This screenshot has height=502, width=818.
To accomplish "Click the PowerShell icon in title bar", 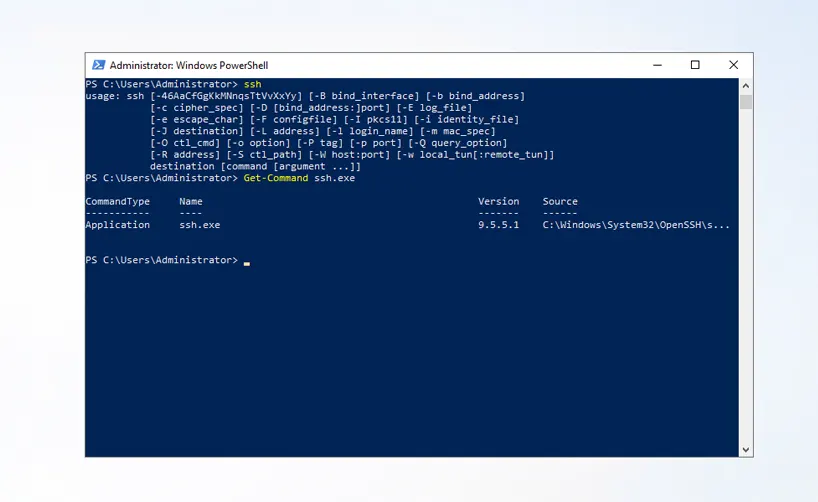I will click(99, 65).
